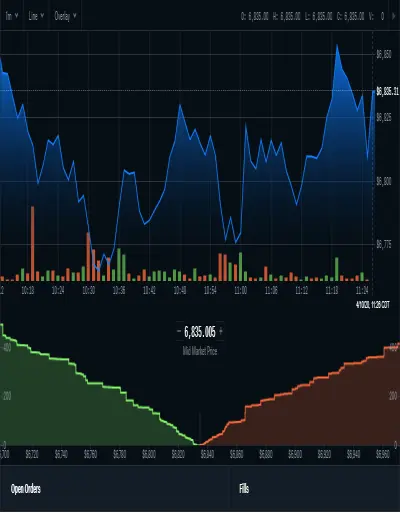Switch to the Fills tab
The height and width of the screenshot is (513, 400).
[244, 489]
